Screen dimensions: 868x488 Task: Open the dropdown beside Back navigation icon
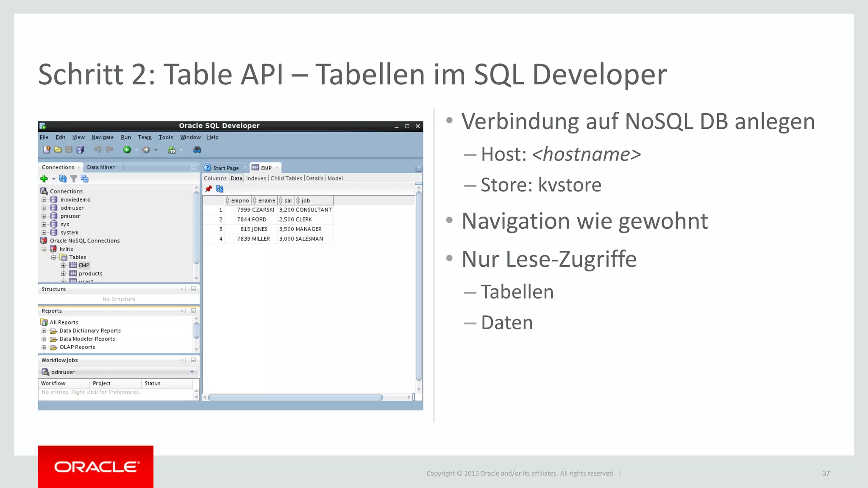[136, 150]
